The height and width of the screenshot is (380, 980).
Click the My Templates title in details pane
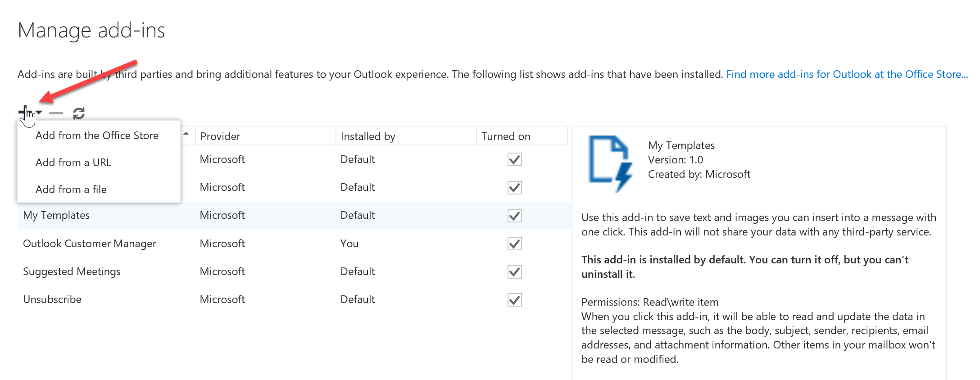click(681, 145)
